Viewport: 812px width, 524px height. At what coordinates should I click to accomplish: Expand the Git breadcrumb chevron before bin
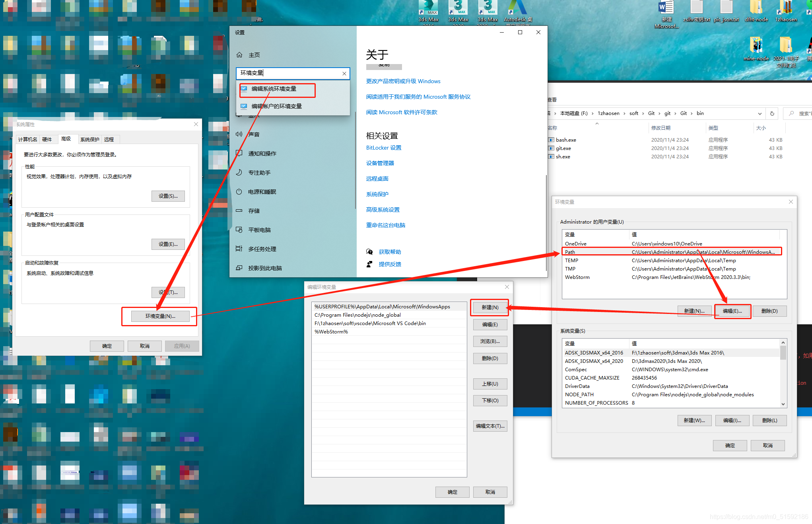[x=692, y=113]
